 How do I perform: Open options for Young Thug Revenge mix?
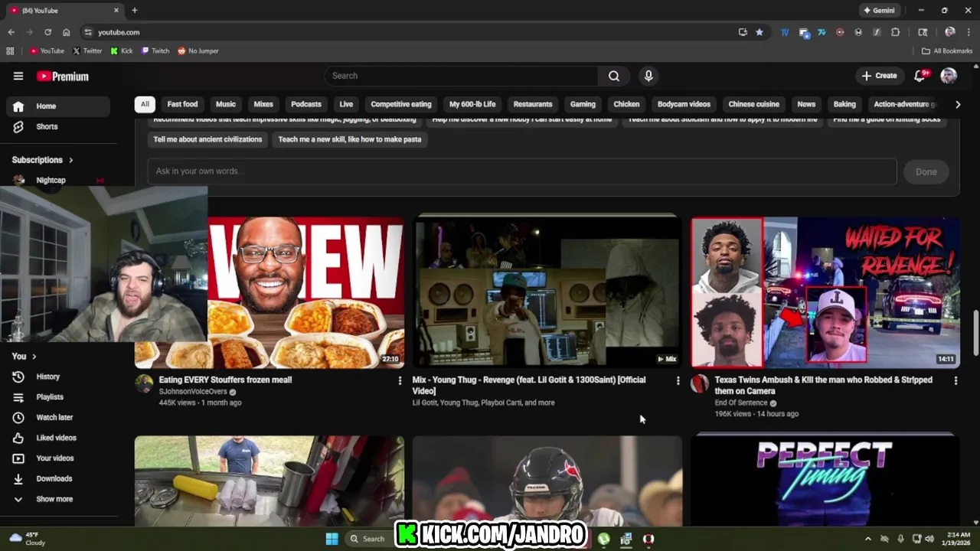(x=678, y=380)
